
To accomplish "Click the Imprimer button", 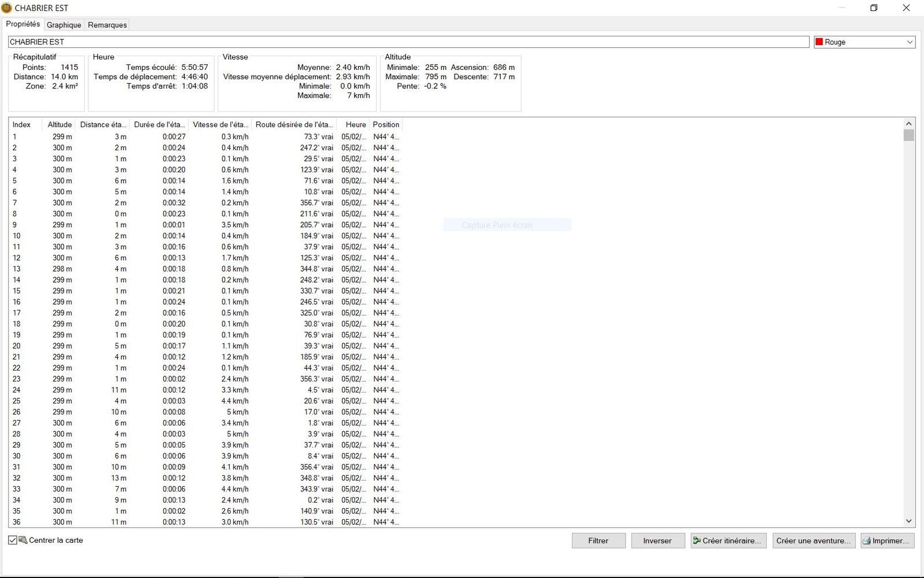I will pos(887,540).
